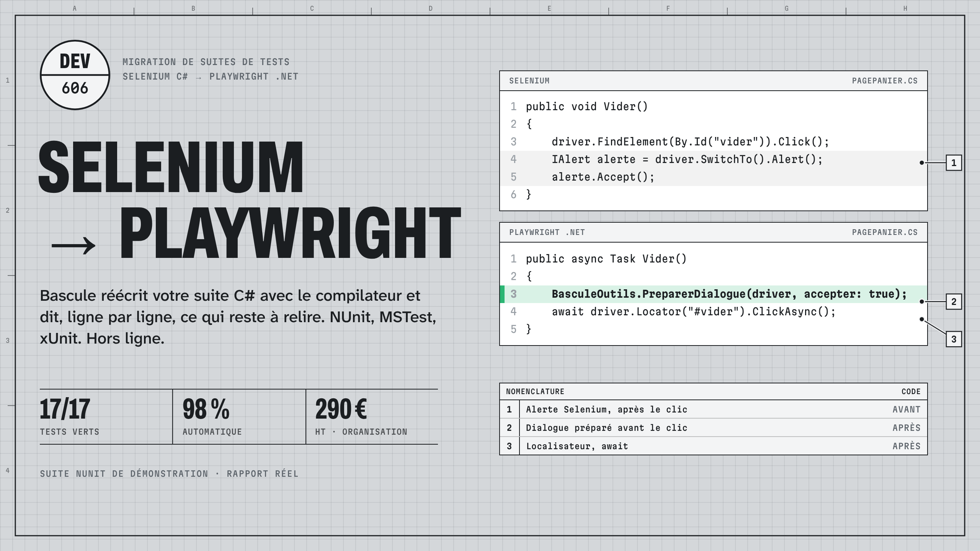Screen dimensions: 980x551
Task: Click callout marker 1 beside Selenium code
Action: [x=954, y=163]
